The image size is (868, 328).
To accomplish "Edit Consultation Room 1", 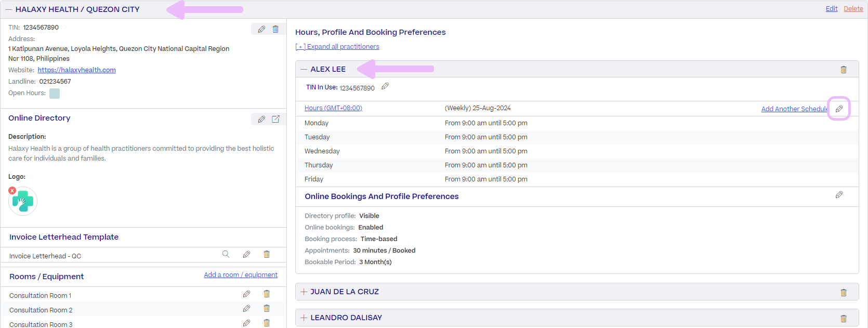I will pos(246,294).
